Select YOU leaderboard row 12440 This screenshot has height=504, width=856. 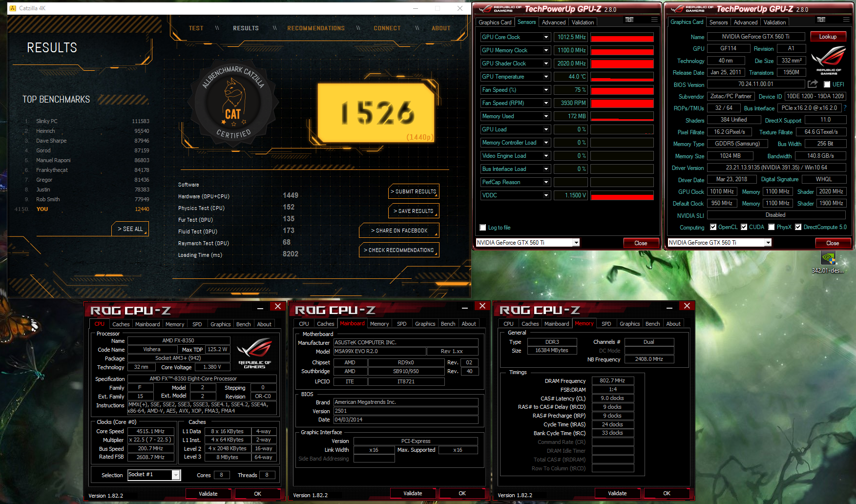(83, 209)
